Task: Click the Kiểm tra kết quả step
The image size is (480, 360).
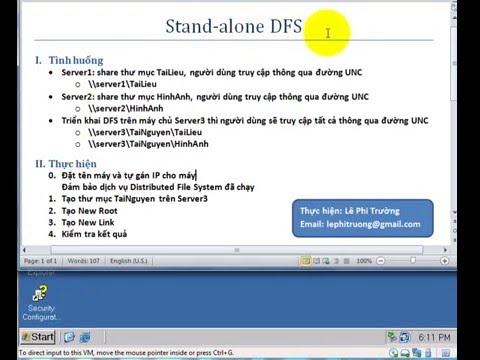Action: pyautogui.click(x=94, y=234)
